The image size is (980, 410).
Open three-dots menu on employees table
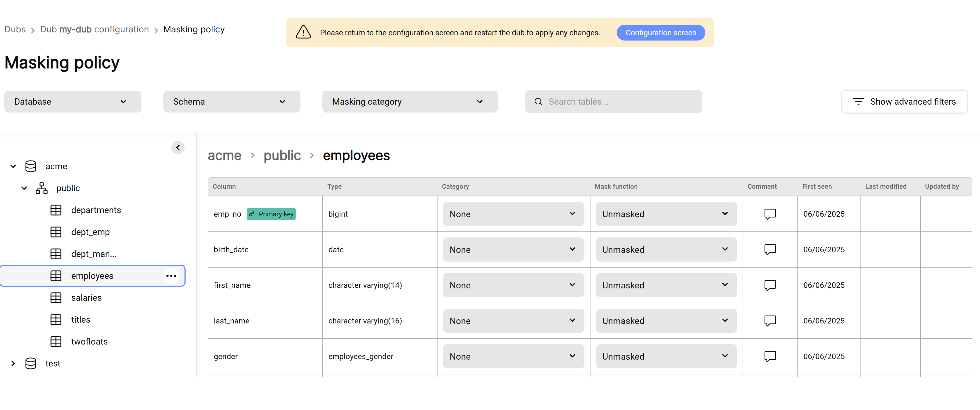coord(171,276)
